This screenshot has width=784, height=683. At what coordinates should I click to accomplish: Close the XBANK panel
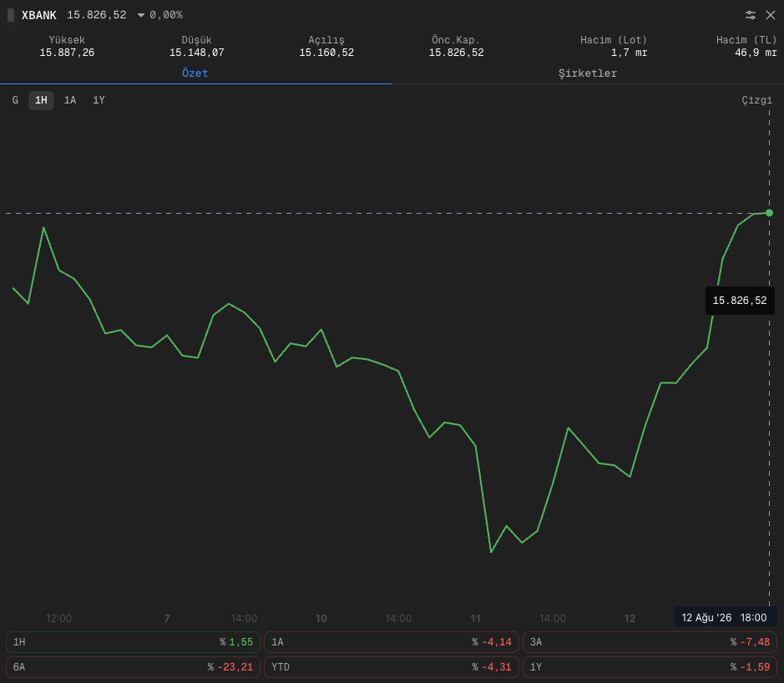[x=771, y=15]
